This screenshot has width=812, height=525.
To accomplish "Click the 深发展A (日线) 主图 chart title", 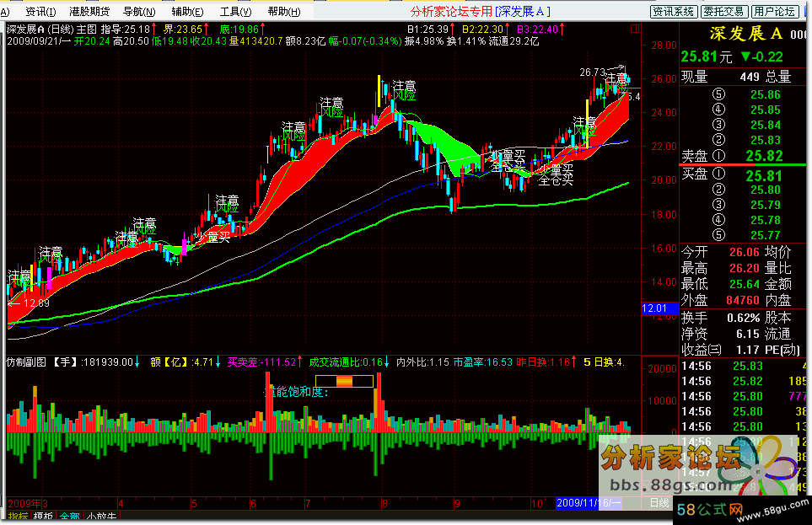I will pyautogui.click(x=51, y=29).
